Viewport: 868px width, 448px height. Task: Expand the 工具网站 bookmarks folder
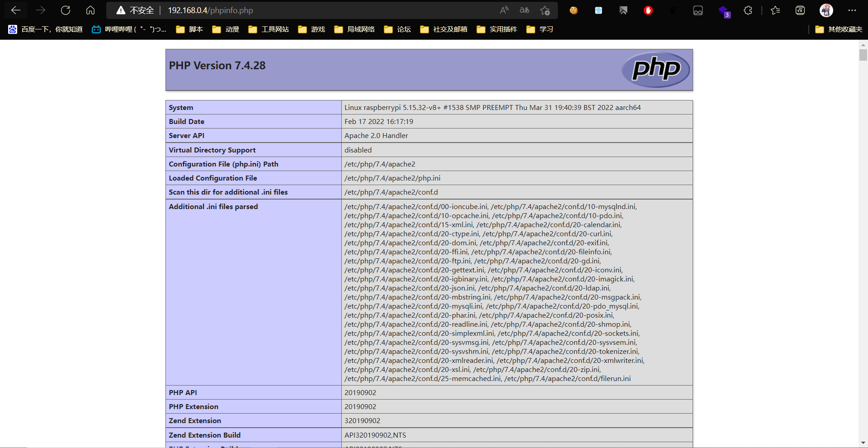(x=269, y=29)
